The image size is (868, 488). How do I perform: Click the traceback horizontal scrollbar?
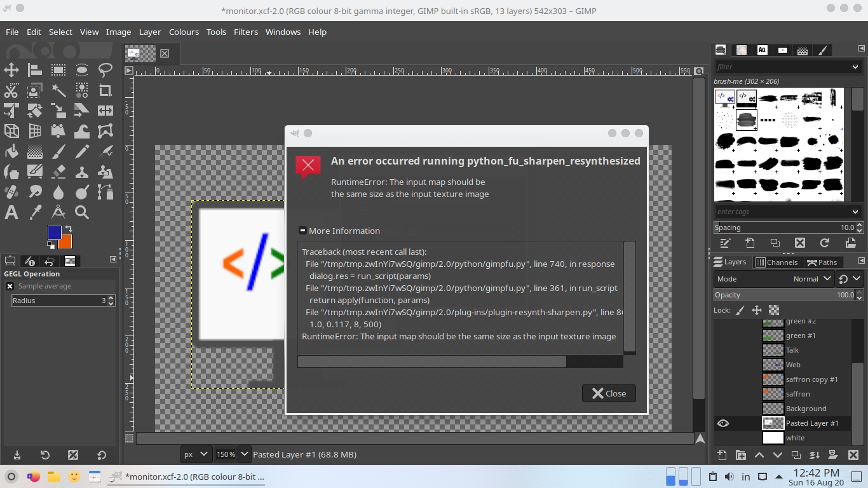tap(432, 362)
